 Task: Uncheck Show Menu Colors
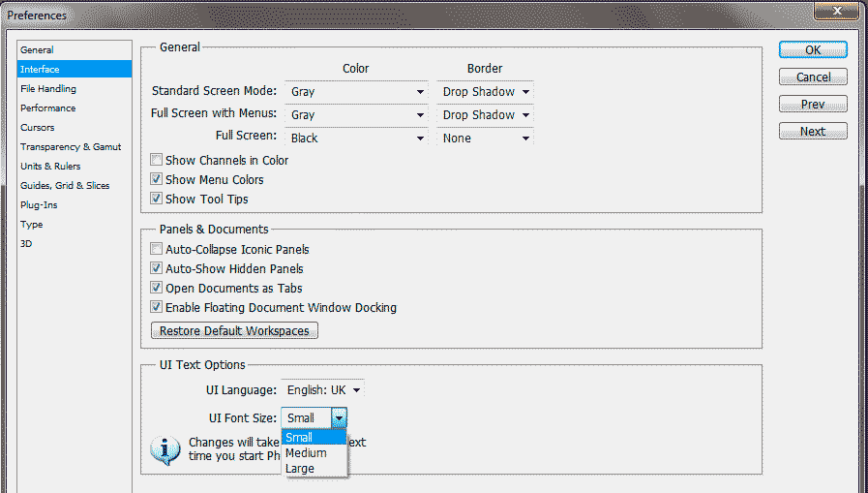(x=157, y=180)
